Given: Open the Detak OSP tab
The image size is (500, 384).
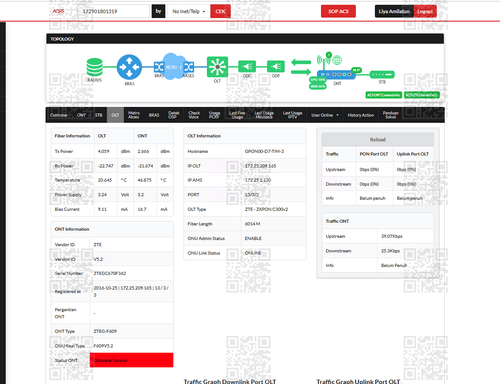Looking at the screenshot, I should (x=174, y=115).
